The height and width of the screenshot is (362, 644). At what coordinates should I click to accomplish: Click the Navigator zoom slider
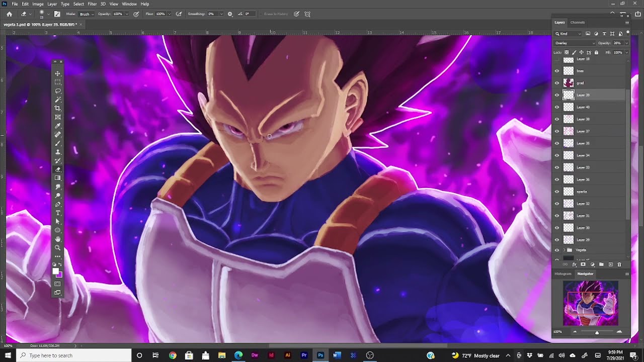597,332
